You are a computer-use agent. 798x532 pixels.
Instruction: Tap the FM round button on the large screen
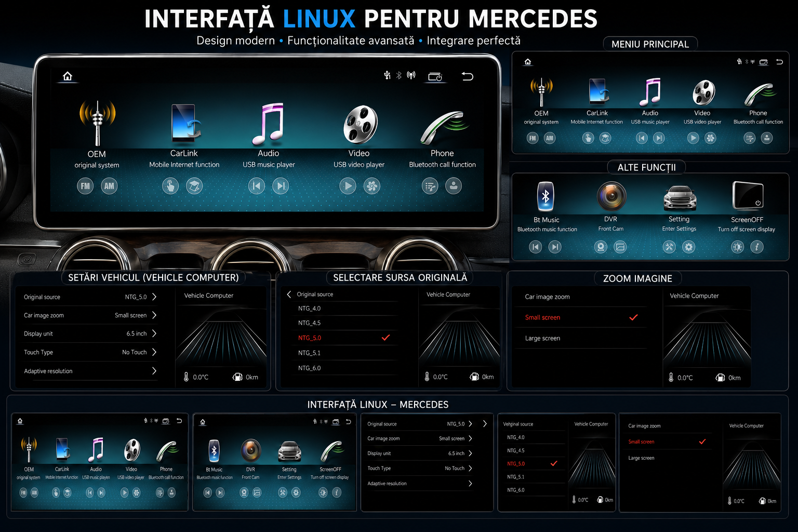tap(85, 186)
